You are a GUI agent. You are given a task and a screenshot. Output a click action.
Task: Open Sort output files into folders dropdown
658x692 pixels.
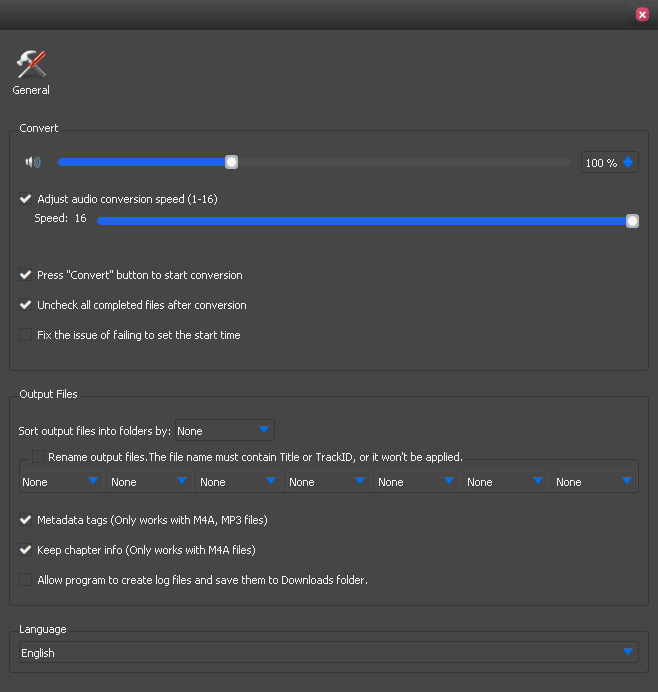click(x=225, y=431)
